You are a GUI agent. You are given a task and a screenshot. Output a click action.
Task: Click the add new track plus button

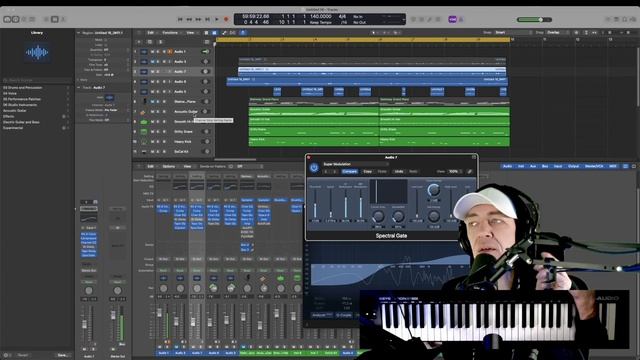click(139, 42)
